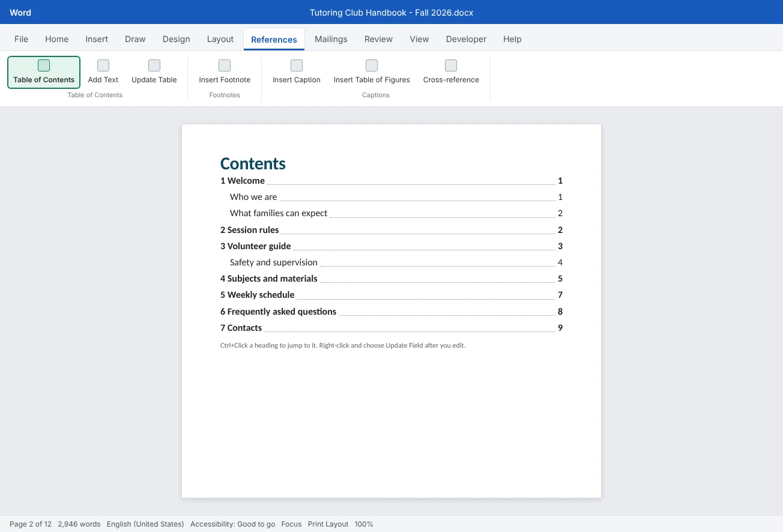
Task: Open the Developer tab
Action: tap(466, 39)
